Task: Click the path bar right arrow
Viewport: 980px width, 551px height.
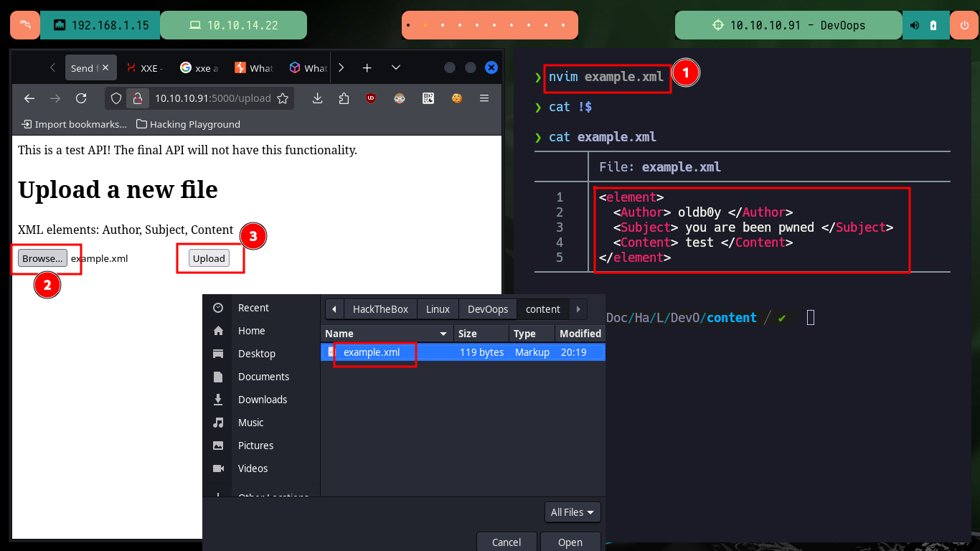Action: point(578,309)
